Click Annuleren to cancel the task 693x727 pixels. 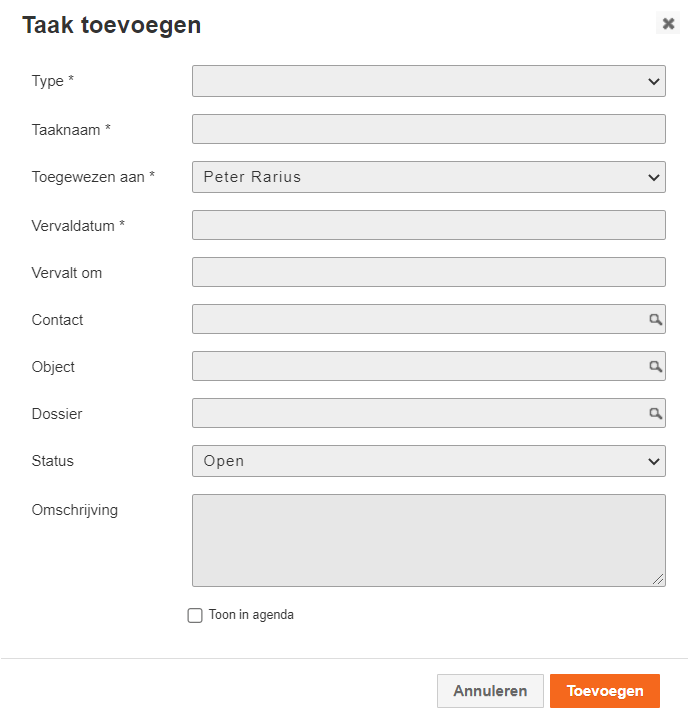[490, 691]
